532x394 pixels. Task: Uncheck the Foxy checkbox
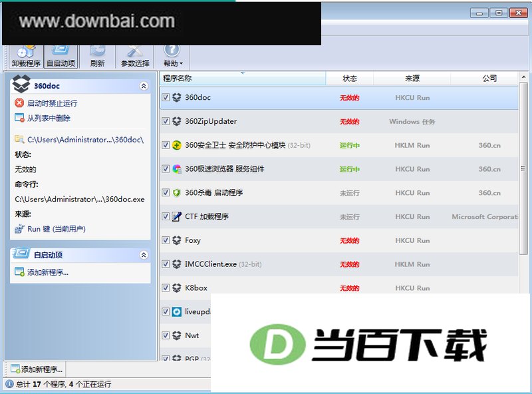pos(166,240)
